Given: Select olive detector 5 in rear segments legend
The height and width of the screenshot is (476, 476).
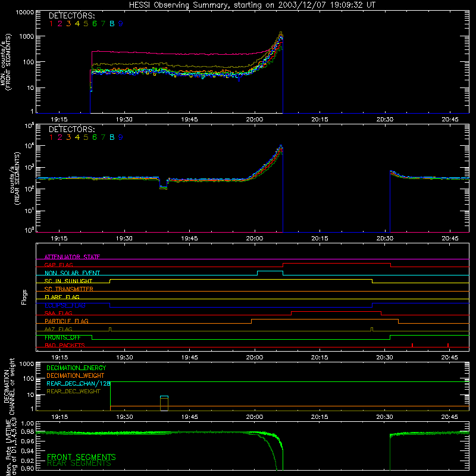Looking at the screenshot, I should click(x=86, y=137).
